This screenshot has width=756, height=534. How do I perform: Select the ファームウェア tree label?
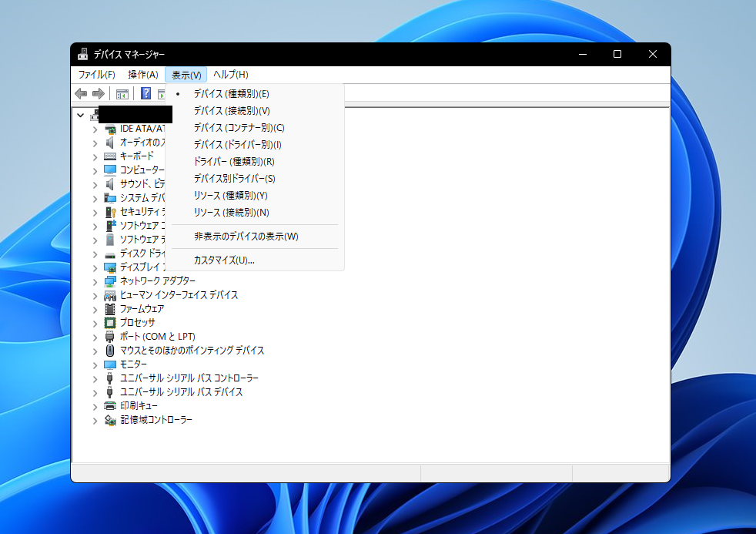click(x=142, y=309)
